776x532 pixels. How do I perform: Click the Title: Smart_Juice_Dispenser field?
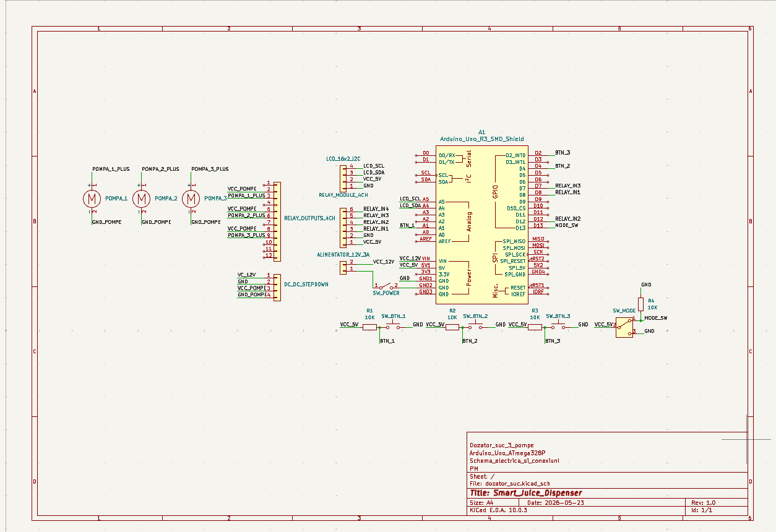click(526, 493)
